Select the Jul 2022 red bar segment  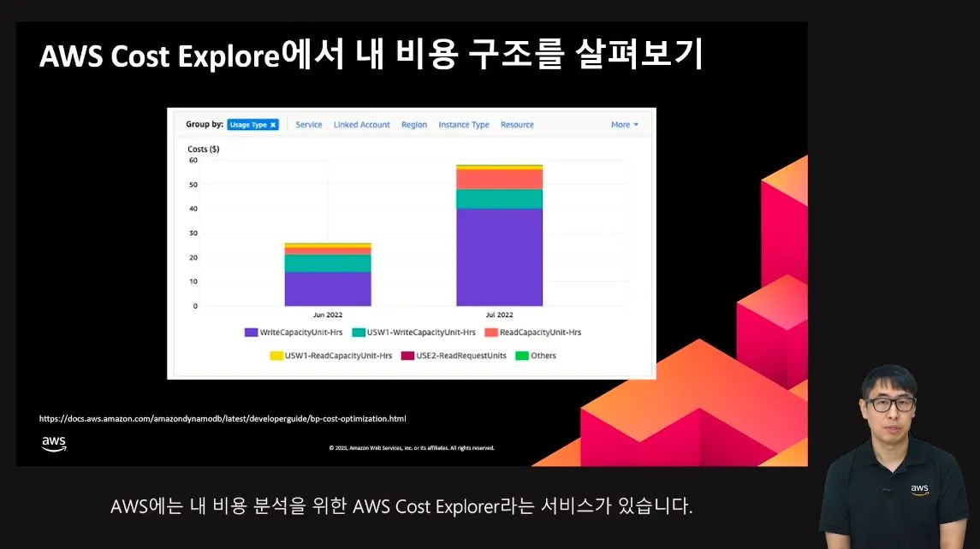(499, 180)
